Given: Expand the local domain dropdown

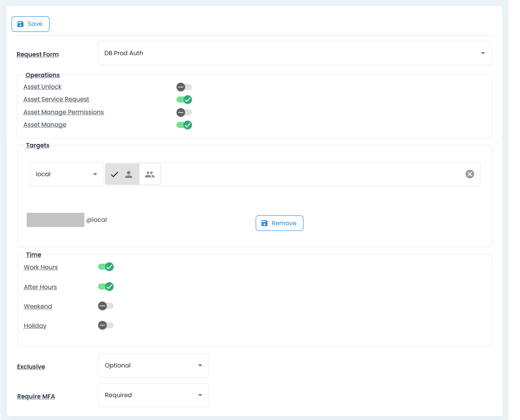Looking at the screenshot, I should (x=67, y=174).
